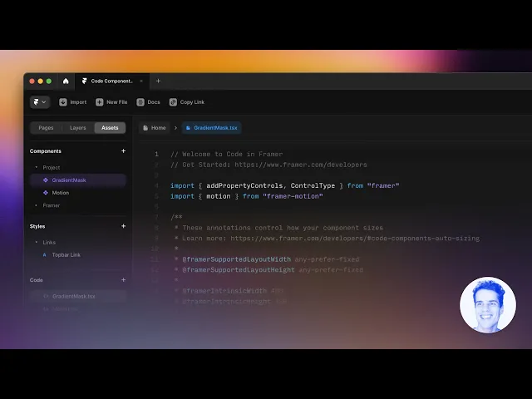Viewport: 532px width, 399px height.
Task: Click the Docs label
Action: point(154,102)
